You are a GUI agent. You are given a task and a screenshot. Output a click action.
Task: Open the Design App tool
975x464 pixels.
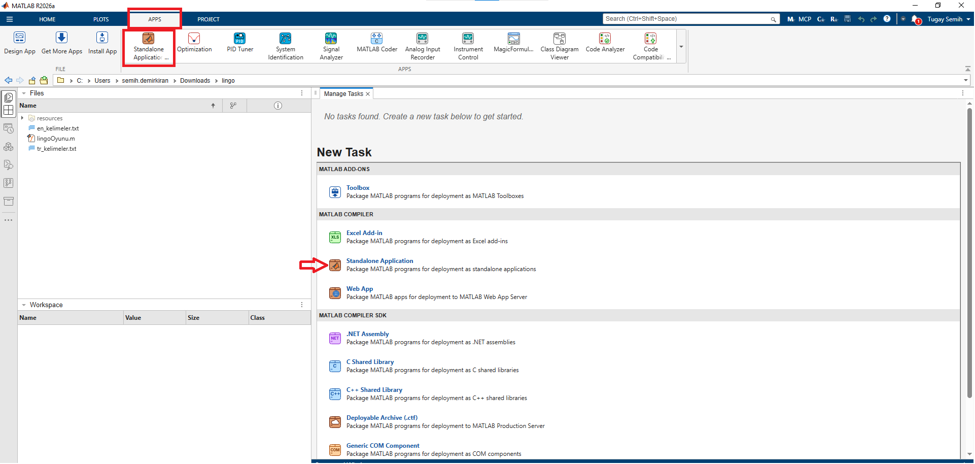(x=20, y=44)
